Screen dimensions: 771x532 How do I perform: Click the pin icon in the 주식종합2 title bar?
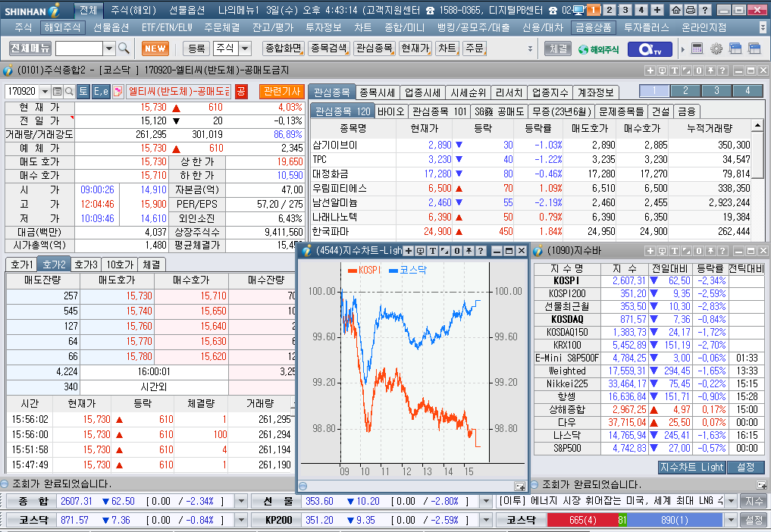pos(710,70)
